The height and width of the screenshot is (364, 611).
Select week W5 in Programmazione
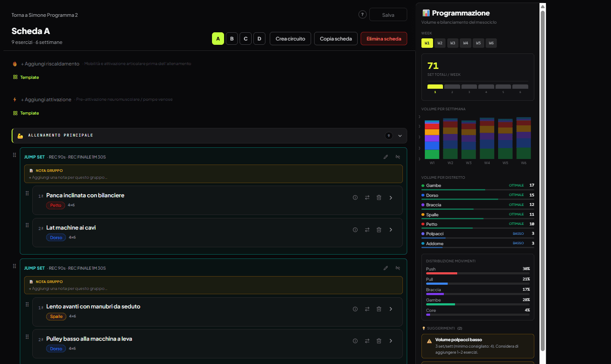click(478, 43)
